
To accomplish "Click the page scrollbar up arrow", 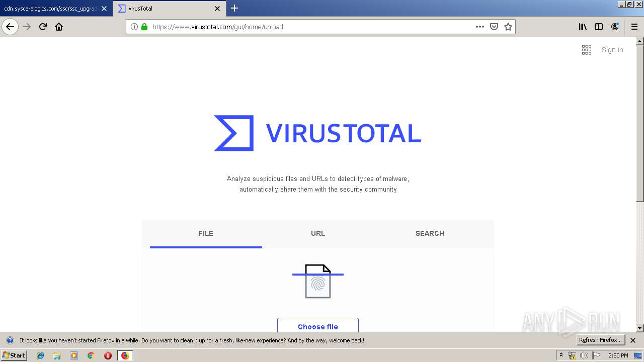I will click(x=640, y=41).
